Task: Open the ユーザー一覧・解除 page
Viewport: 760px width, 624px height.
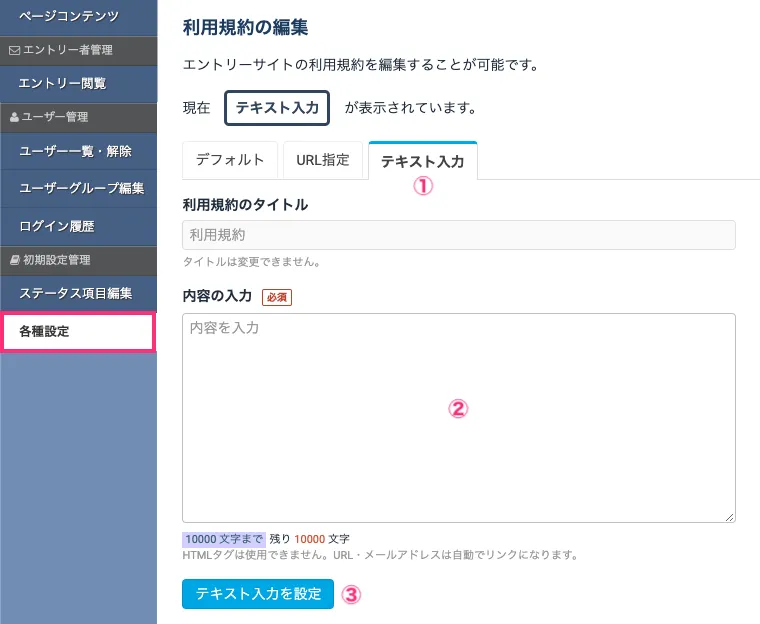Action: [x=76, y=152]
